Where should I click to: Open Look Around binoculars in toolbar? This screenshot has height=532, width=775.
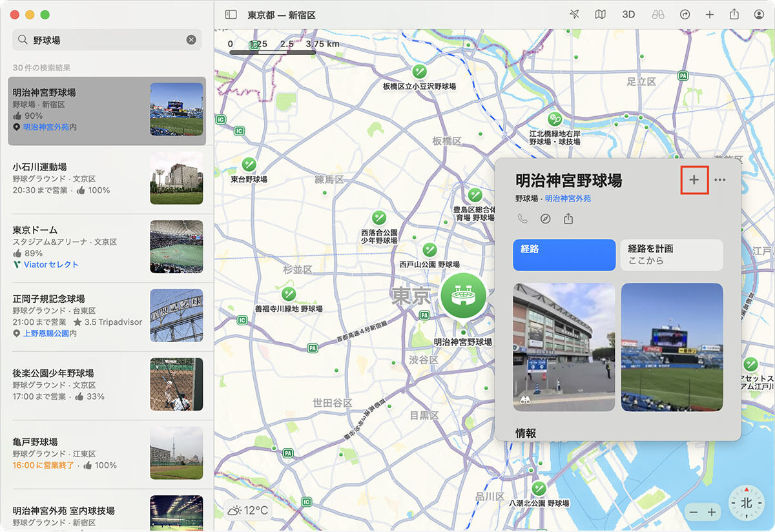click(657, 14)
